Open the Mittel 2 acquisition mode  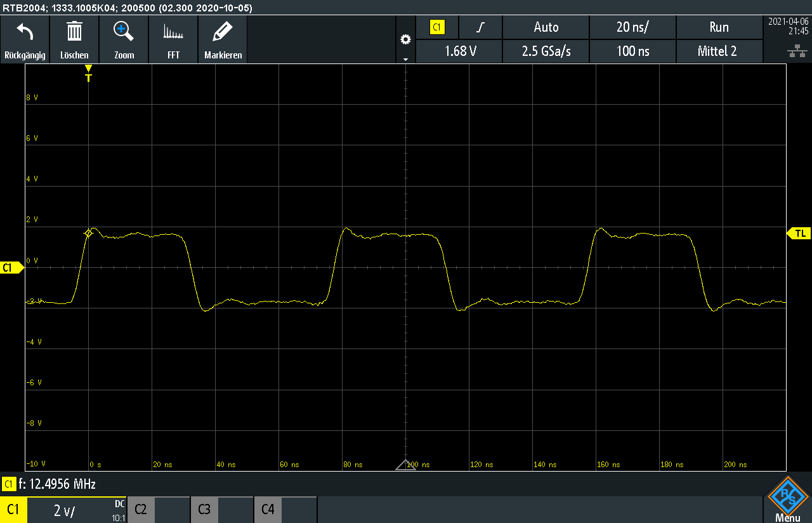point(719,51)
